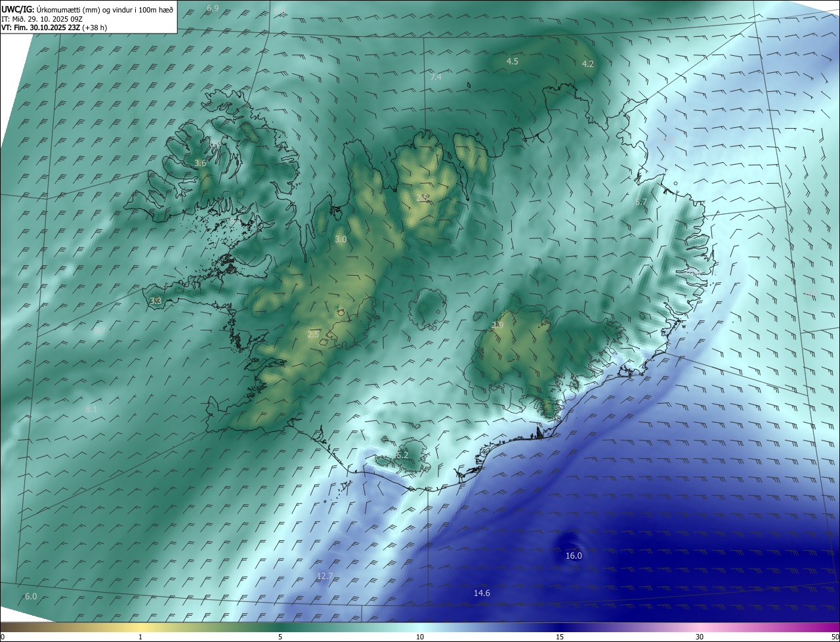Click the 3.3 value on the western peninsula
The image size is (840, 642).
[x=156, y=301]
